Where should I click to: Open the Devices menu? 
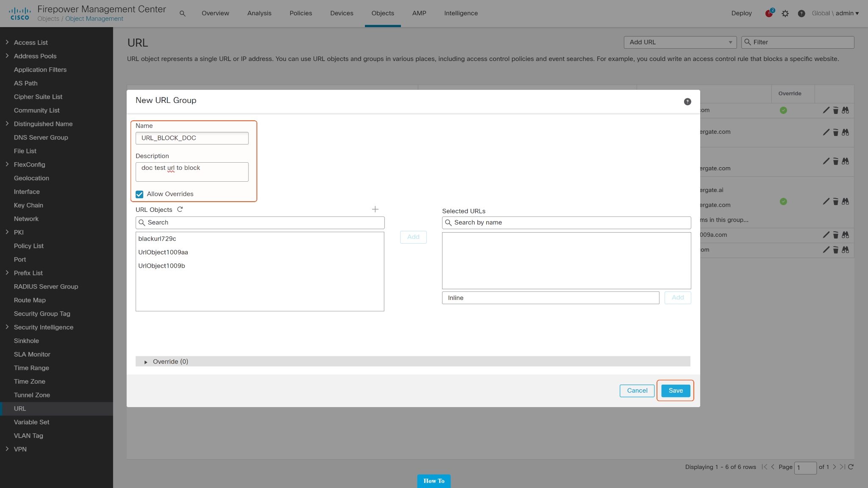[x=342, y=14]
